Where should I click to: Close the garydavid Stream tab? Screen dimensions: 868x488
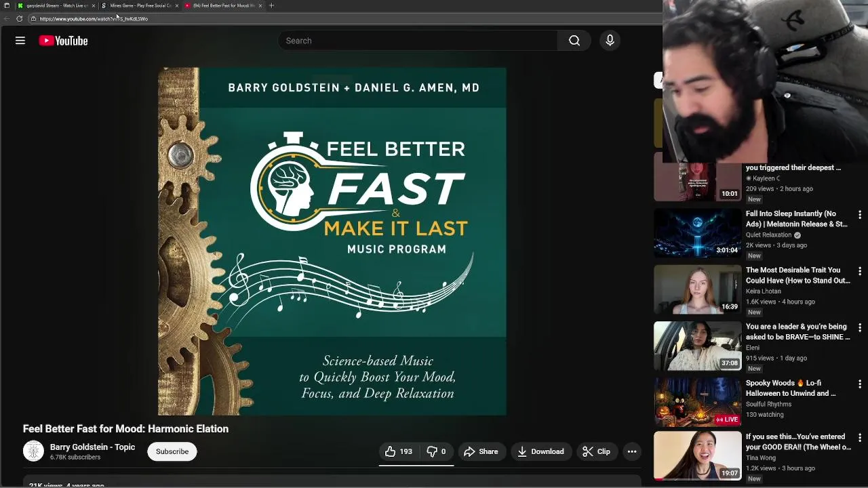tap(94, 5)
